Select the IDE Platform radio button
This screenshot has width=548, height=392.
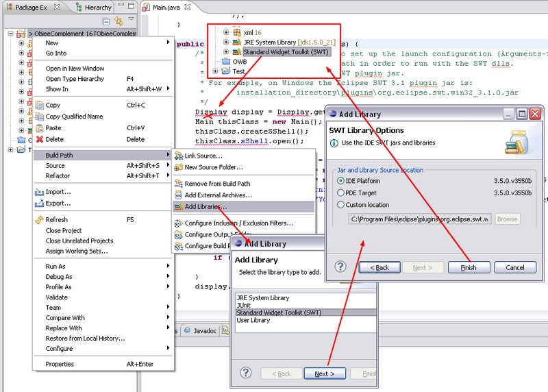click(x=341, y=180)
